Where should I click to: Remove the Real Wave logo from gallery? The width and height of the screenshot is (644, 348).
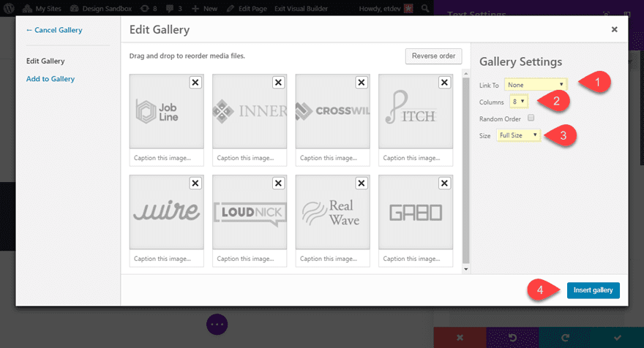click(361, 184)
